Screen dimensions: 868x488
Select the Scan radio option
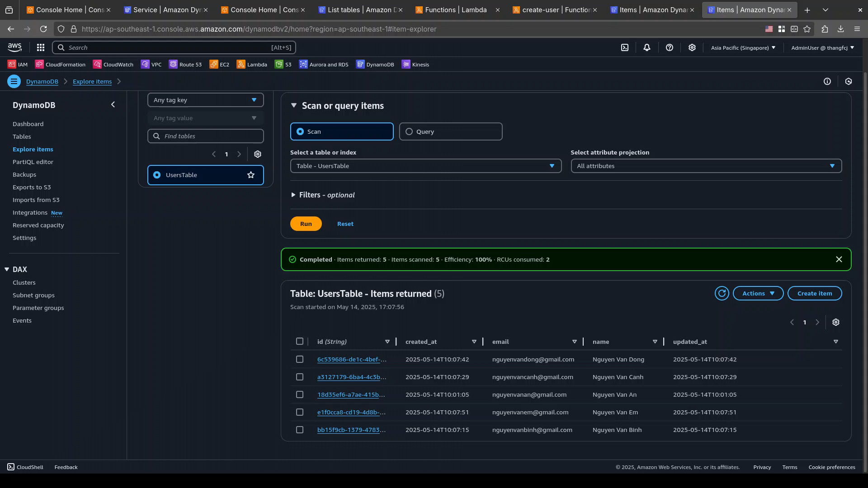pyautogui.click(x=342, y=131)
